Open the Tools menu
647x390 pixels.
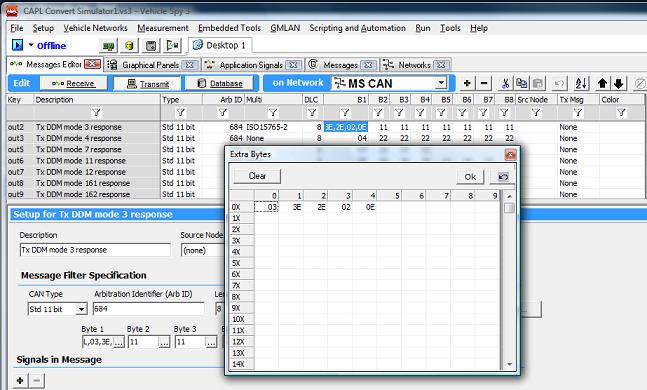450,28
